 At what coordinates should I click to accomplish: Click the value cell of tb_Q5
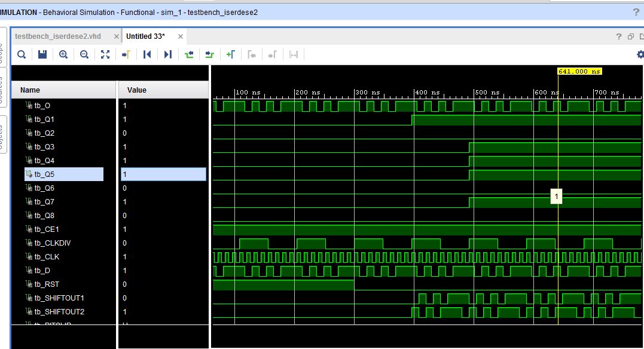[x=163, y=174]
